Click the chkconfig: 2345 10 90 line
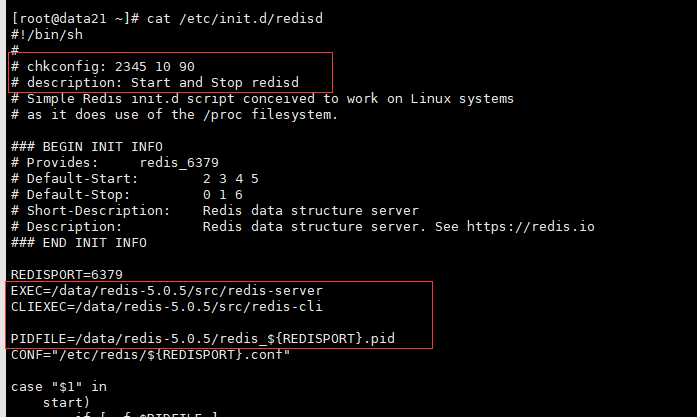The height and width of the screenshot is (417, 697). [x=103, y=67]
